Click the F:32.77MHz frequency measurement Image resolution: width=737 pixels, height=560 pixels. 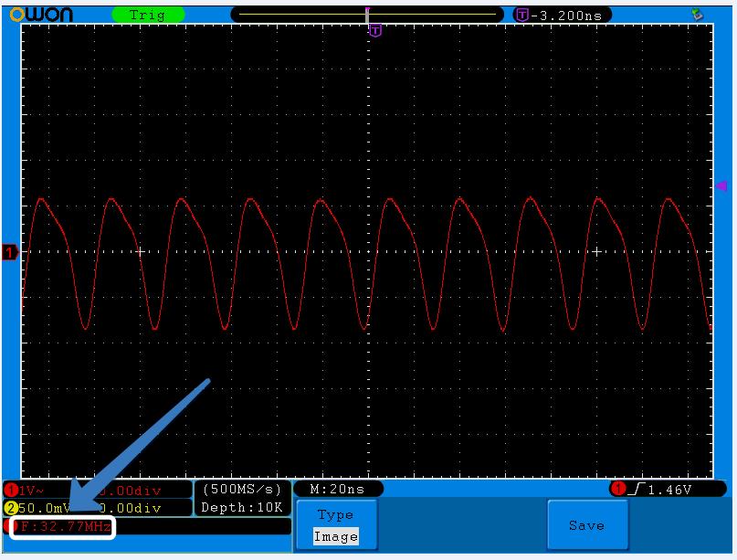64,527
